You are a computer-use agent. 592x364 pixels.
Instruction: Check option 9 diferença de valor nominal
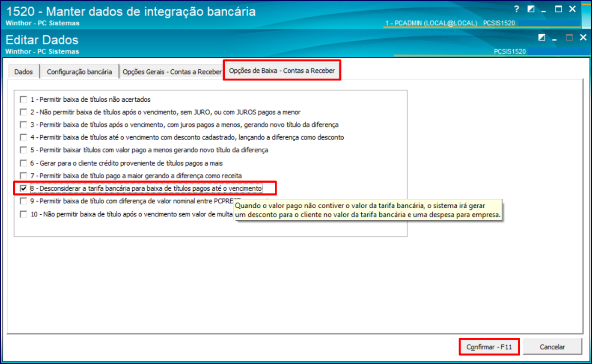[23, 201]
